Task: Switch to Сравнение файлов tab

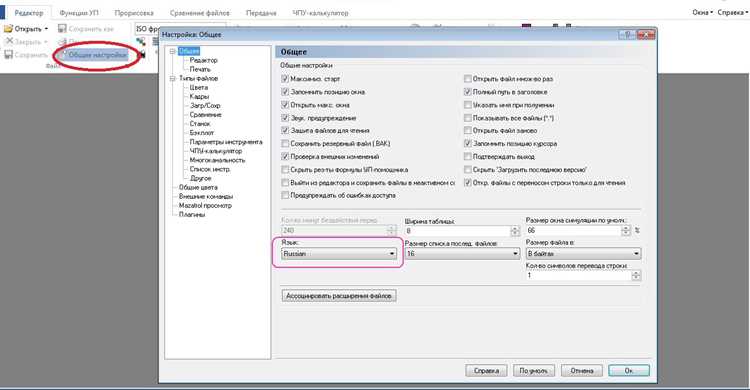Action: click(x=200, y=13)
